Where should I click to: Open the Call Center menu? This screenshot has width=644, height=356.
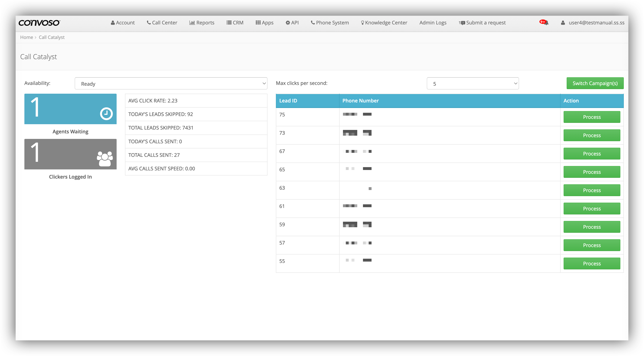click(x=162, y=23)
